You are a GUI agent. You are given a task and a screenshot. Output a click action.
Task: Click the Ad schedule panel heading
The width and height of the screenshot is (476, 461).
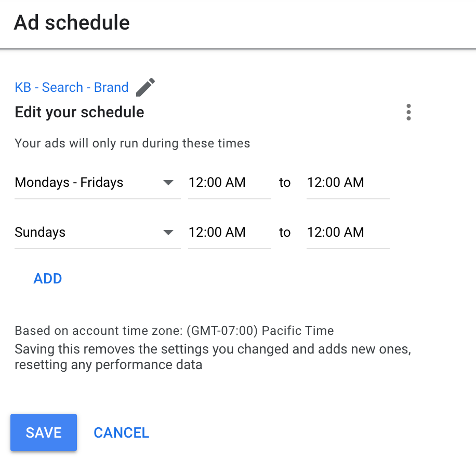pyautogui.click(x=72, y=23)
